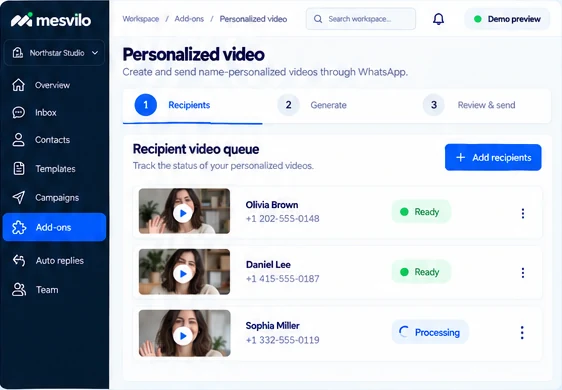Click Daniel Lee's Ready status badge
The image size is (562, 390).
pos(421,272)
